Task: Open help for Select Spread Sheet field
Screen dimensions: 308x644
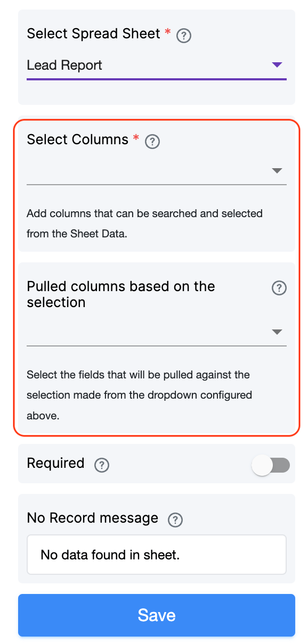Action: coord(184,35)
